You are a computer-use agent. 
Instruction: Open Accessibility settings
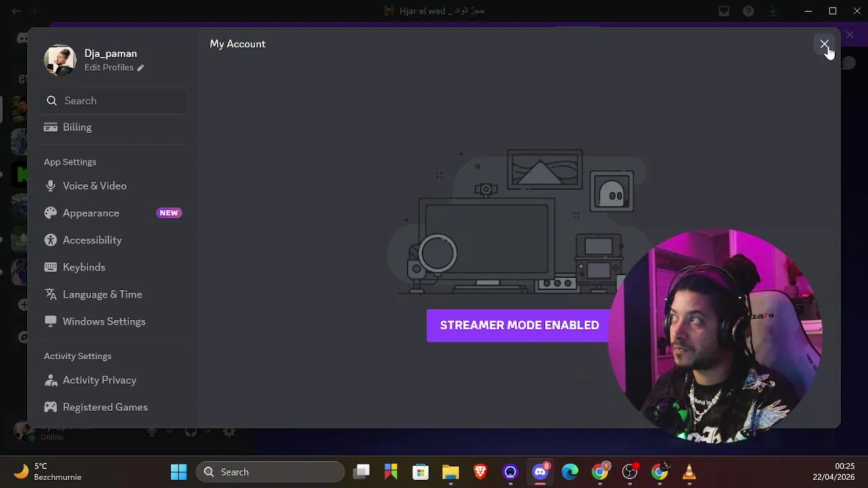(x=113, y=240)
